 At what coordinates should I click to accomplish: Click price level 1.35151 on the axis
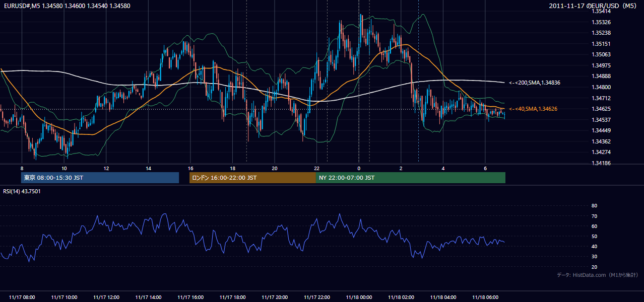(x=601, y=44)
